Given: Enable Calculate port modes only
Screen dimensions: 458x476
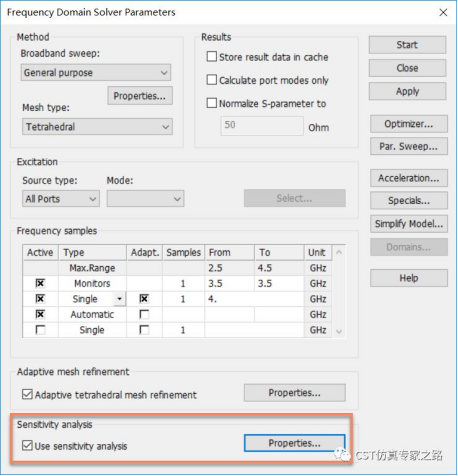Looking at the screenshot, I should (x=212, y=80).
